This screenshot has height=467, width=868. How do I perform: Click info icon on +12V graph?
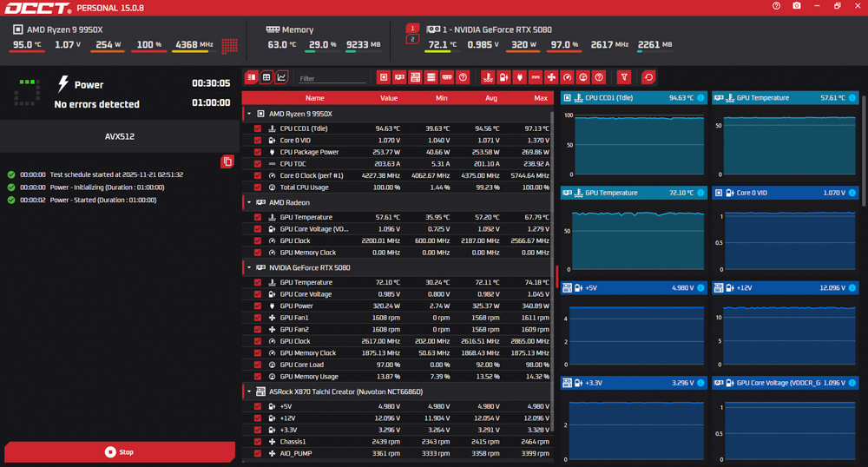click(x=852, y=288)
